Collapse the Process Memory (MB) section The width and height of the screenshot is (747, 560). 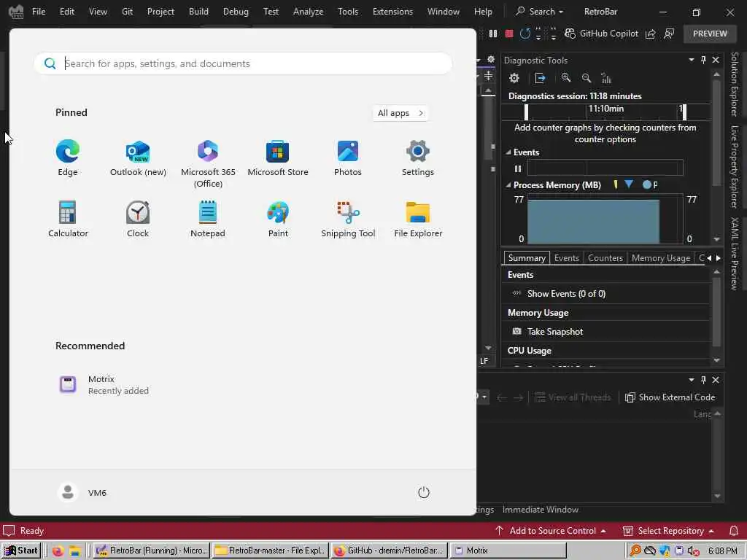coord(508,185)
